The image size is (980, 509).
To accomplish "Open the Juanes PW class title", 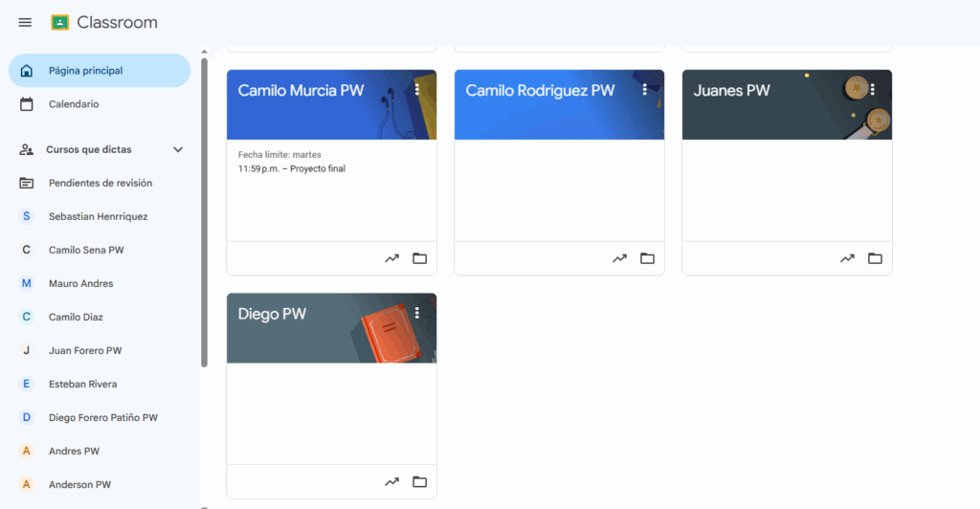I will tap(732, 91).
